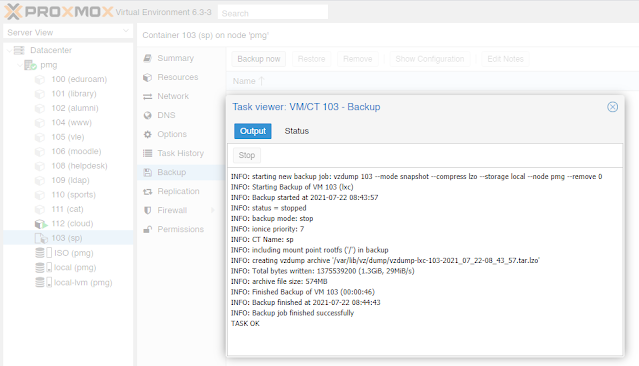Click container icon for 106 (moodle)
This screenshot has width=639, height=366.
click(40, 151)
